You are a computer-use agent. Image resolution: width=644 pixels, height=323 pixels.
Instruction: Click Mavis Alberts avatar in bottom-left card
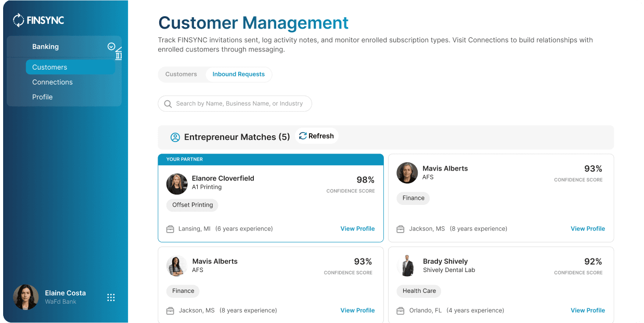coord(177,266)
